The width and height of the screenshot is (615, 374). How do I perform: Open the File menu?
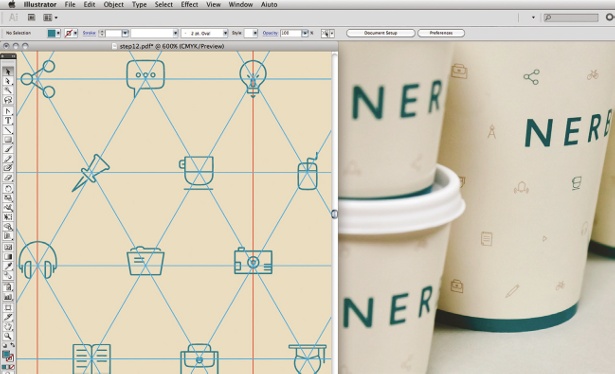[70, 5]
